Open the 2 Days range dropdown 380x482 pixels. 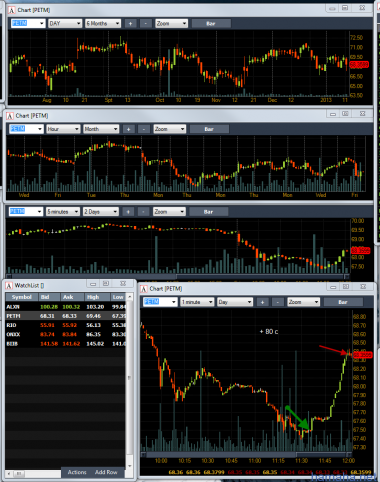pyautogui.click(x=101, y=212)
